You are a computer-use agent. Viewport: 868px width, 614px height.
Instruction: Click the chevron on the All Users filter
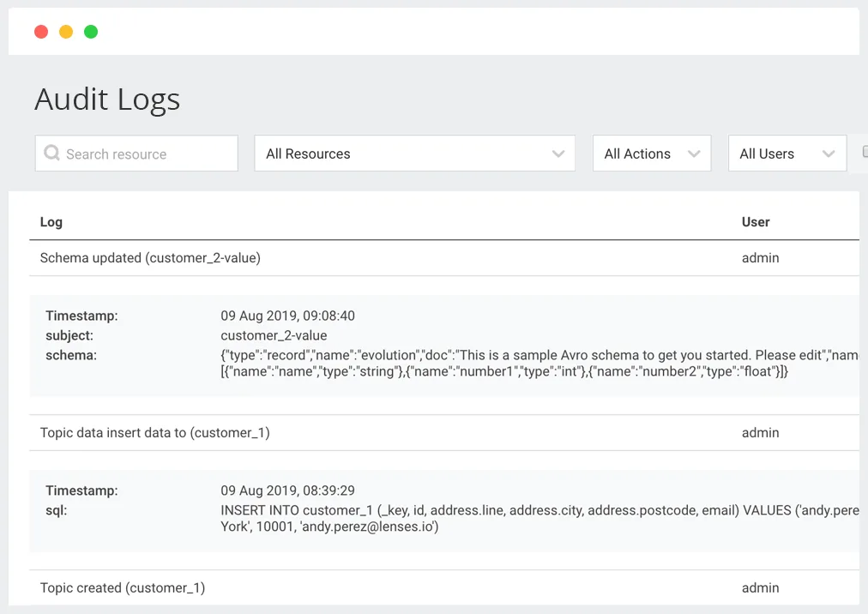coord(829,153)
